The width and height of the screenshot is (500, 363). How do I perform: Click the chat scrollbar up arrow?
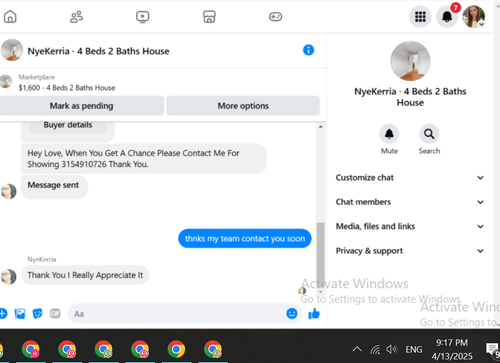coord(320,127)
